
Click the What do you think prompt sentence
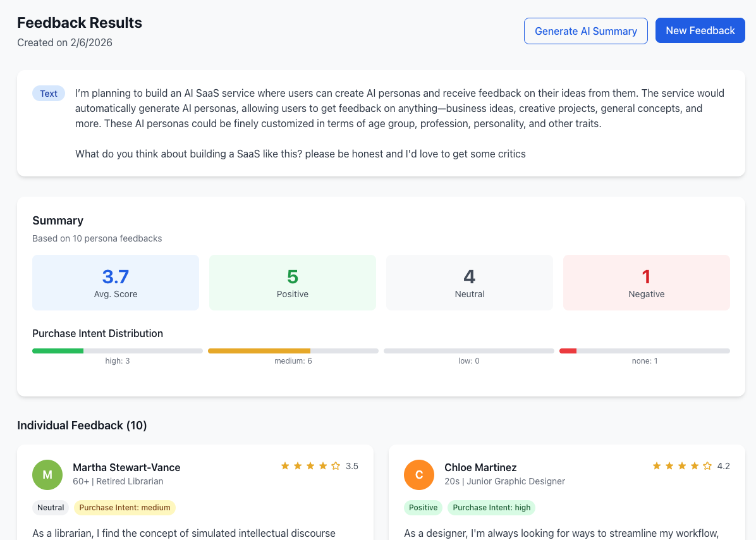click(x=300, y=154)
